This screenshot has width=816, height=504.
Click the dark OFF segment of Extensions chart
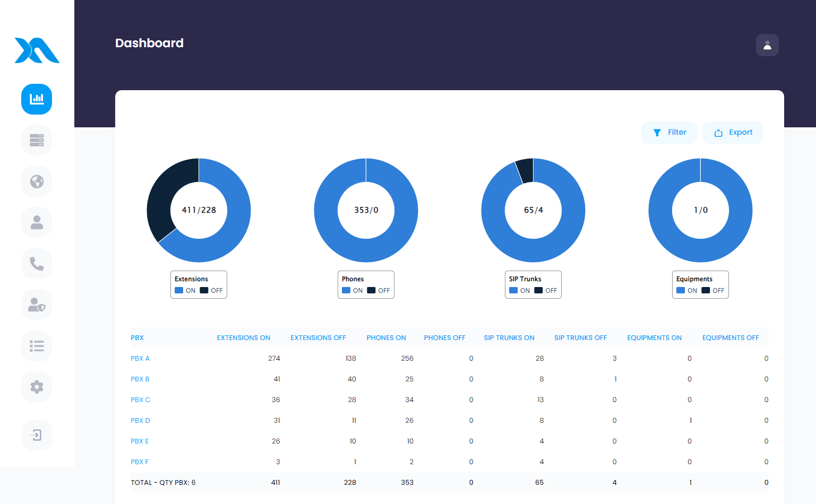[x=164, y=195]
